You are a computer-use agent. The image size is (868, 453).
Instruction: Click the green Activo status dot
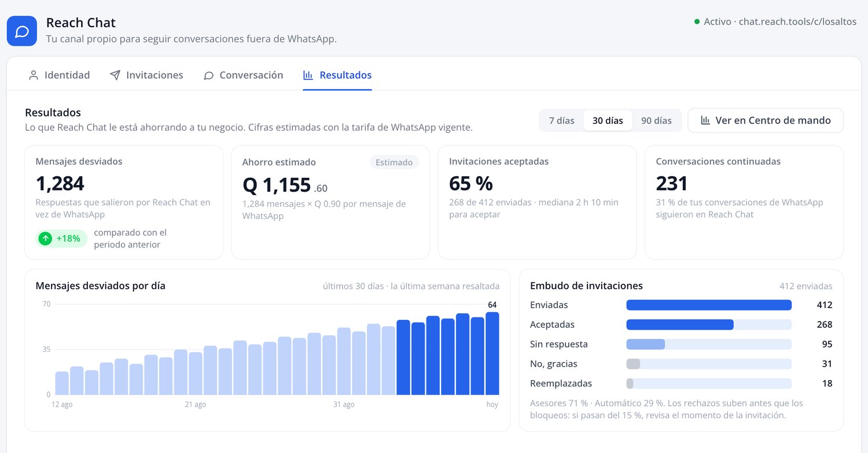point(697,21)
